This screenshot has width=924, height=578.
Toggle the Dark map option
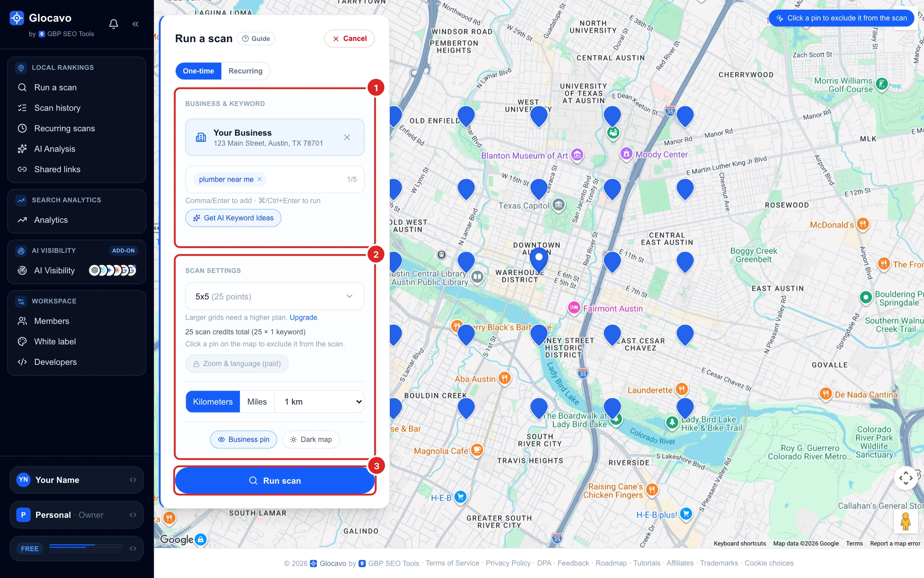[311, 440]
